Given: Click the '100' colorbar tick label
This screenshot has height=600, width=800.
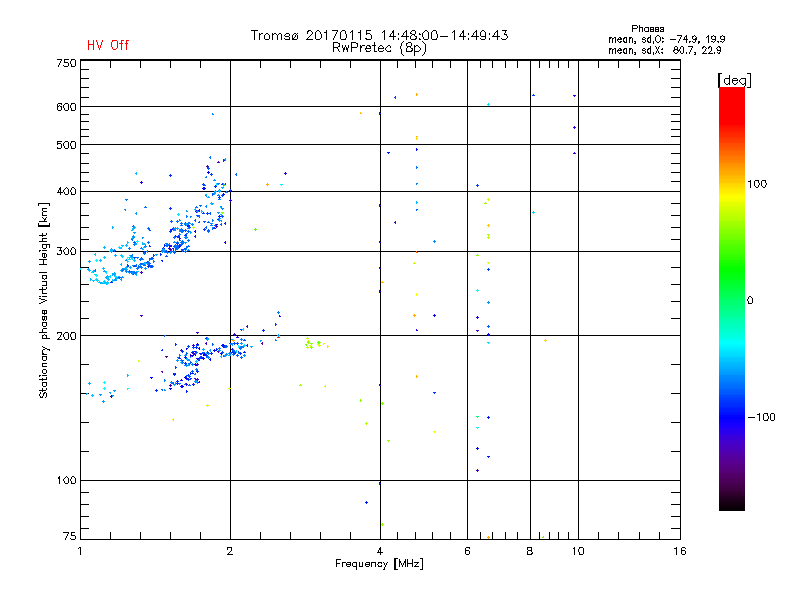Looking at the screenshot, I should [x=757, y=184].
